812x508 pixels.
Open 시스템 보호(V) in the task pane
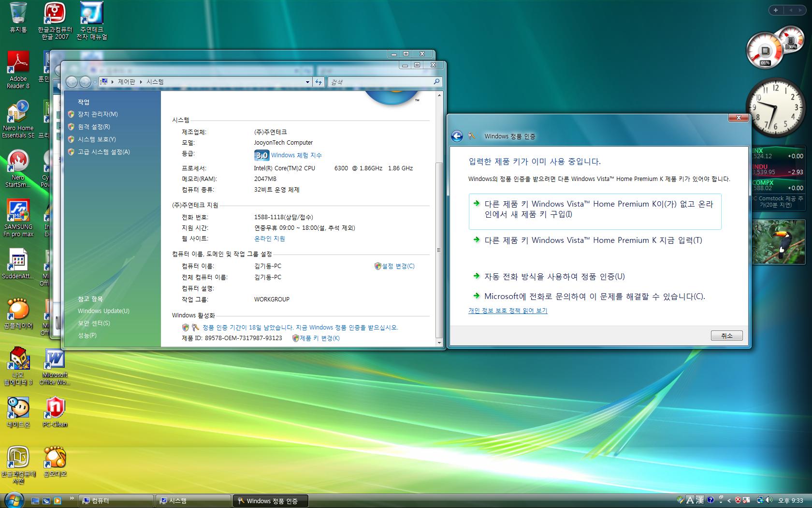pos(97,139)
